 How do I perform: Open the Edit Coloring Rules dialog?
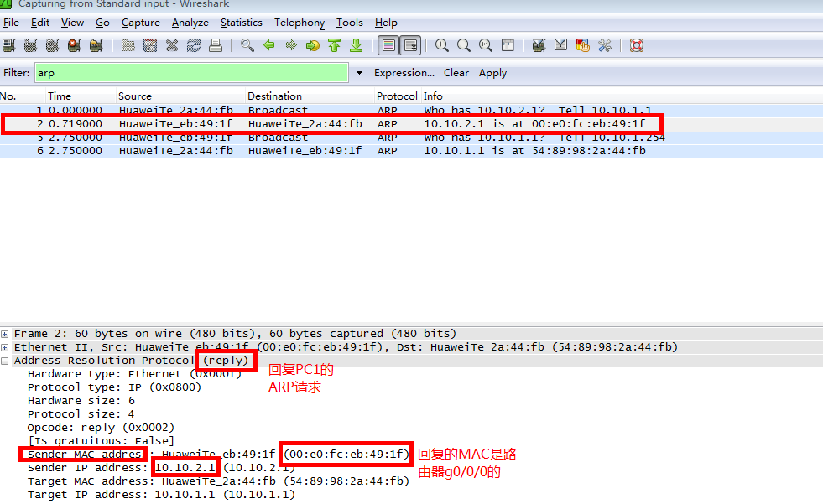[581, 45]
